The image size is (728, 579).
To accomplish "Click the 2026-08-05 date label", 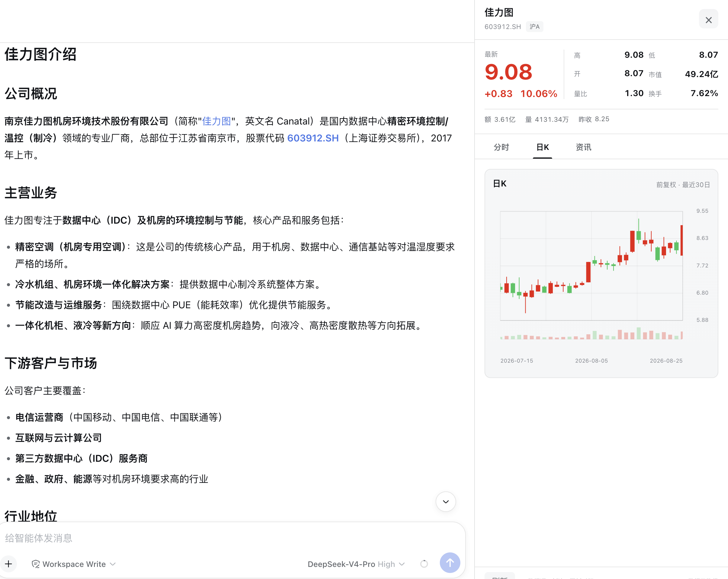I will (x=591, y=361).
